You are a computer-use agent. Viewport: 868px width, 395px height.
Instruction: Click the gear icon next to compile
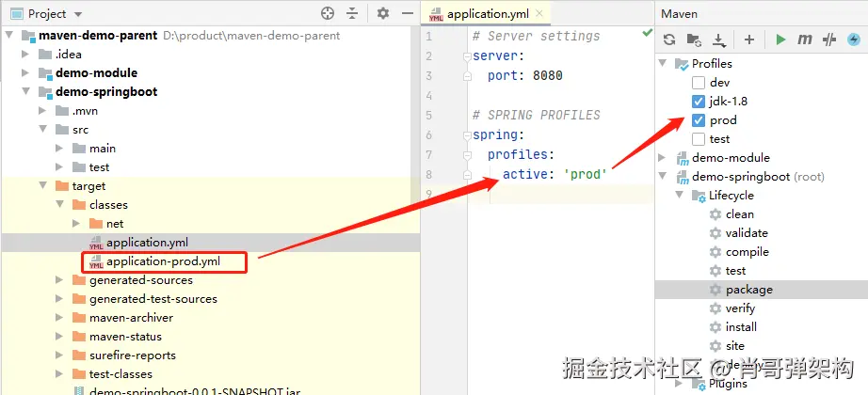(715, 252)
